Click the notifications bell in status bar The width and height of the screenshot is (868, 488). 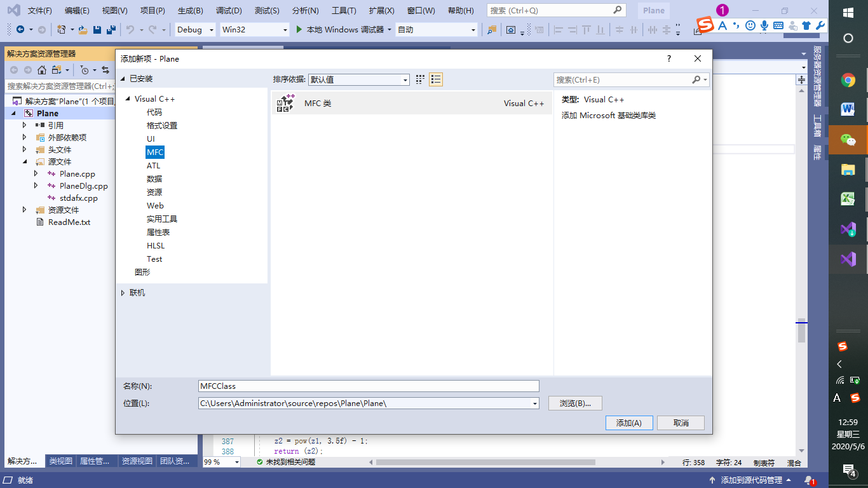809,480
